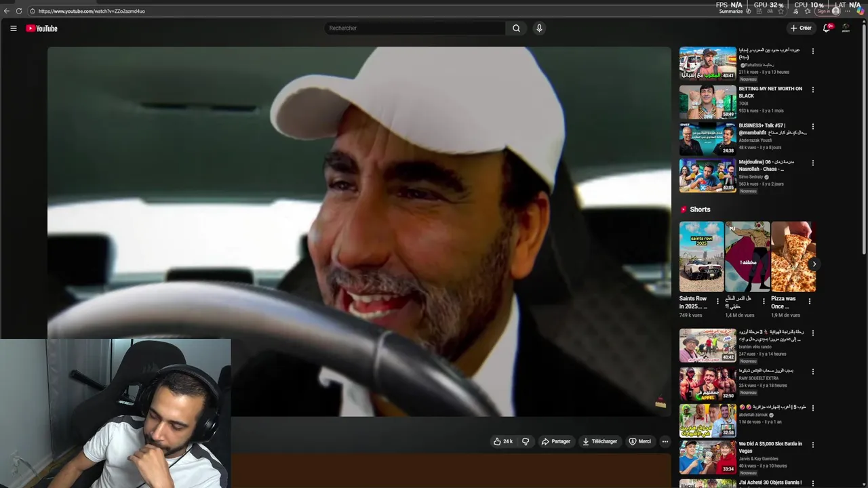
Task: Open options for BETTING MY NET WORTH video
Action: (812, 89)
